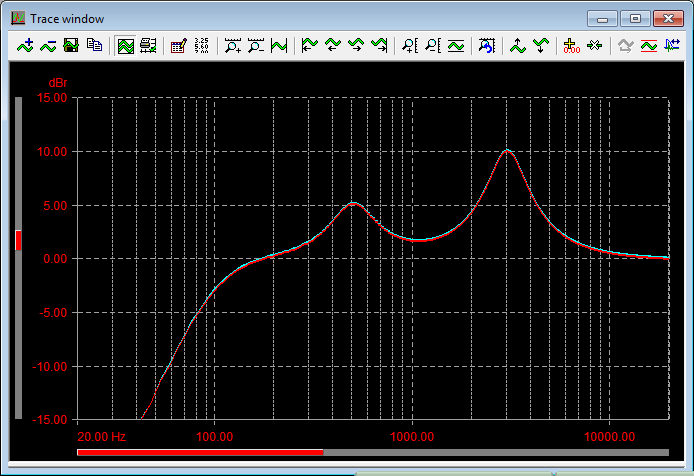This screenshot has width=694, height=476.
Task: Click the gray part of horizontal scrollbar
Action: (496, 452)
